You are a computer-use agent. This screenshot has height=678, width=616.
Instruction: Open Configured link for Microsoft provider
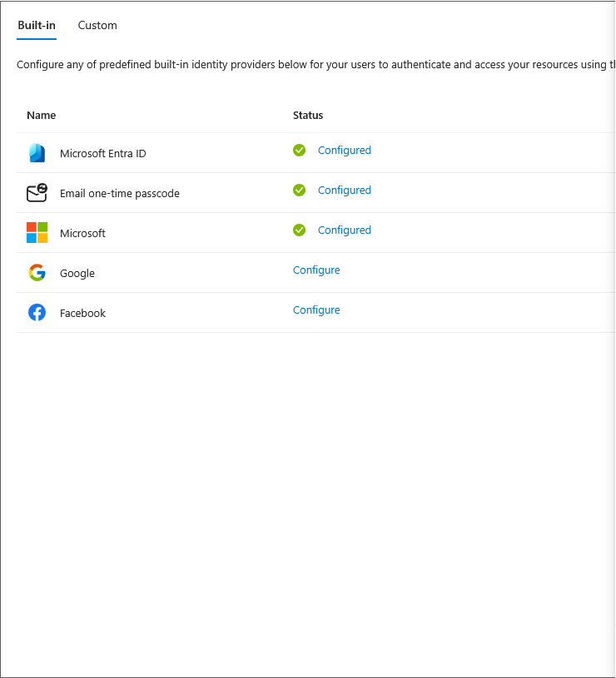345,230
